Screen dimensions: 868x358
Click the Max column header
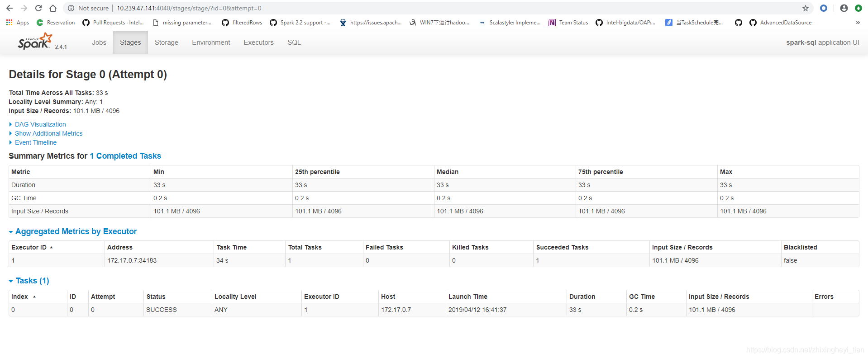coord(726,172)
